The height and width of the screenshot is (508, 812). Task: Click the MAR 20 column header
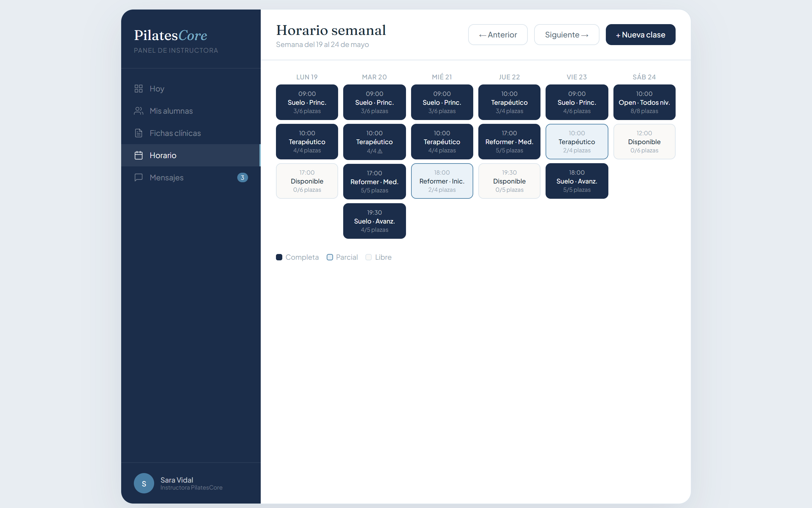tap(375, 77)
